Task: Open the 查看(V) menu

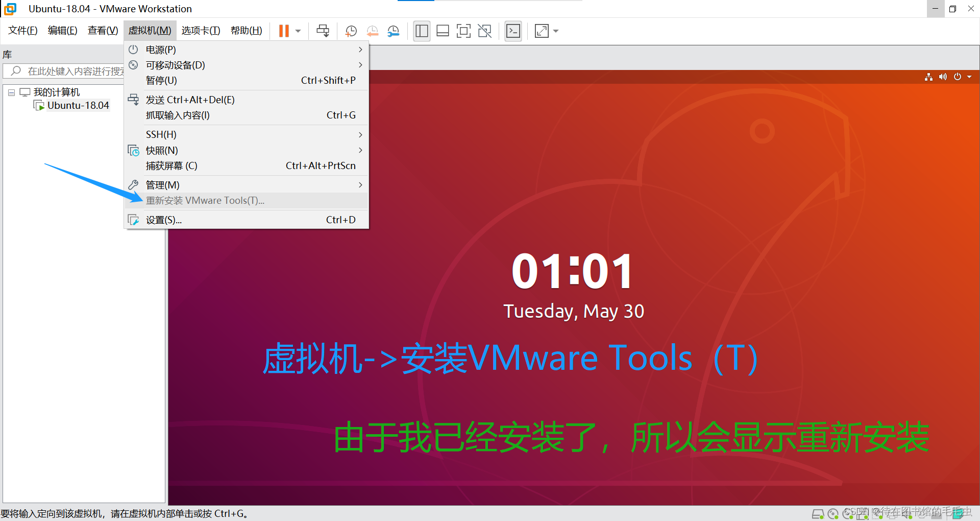Action: 103,31
